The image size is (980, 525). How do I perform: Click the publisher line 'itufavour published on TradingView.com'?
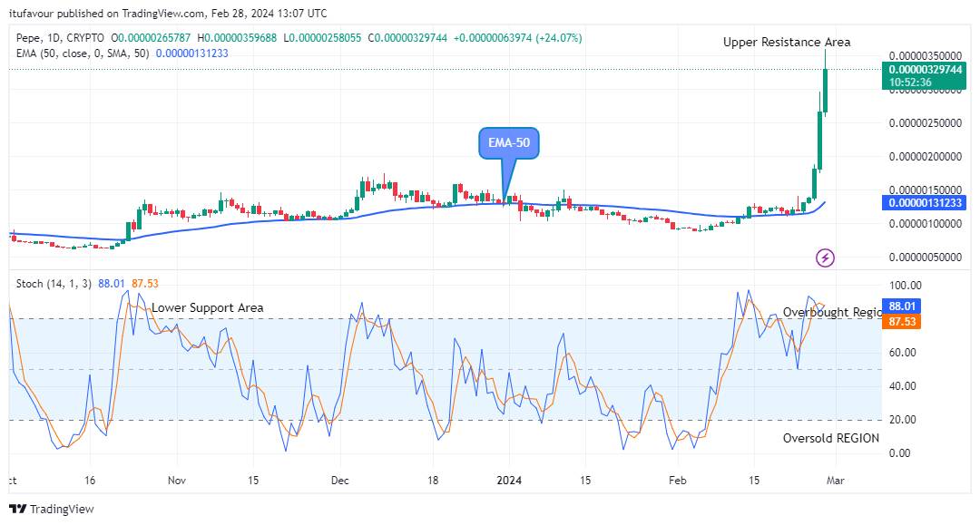point(106,13)
